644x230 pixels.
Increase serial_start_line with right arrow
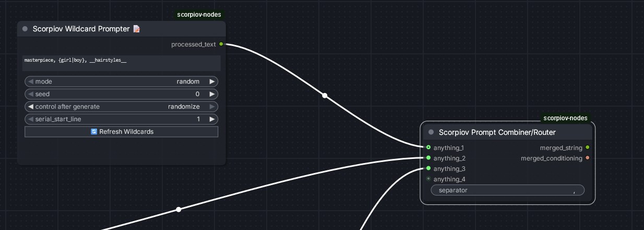click(212, 119)
